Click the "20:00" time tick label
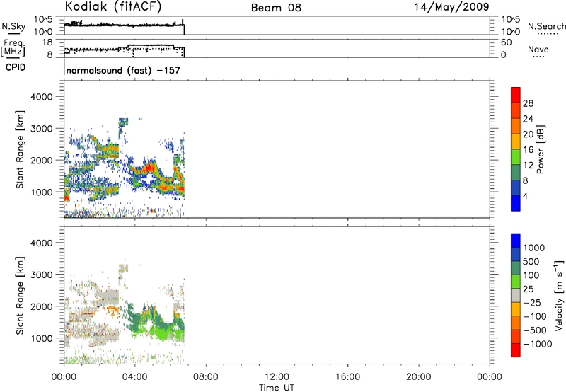 418,377
